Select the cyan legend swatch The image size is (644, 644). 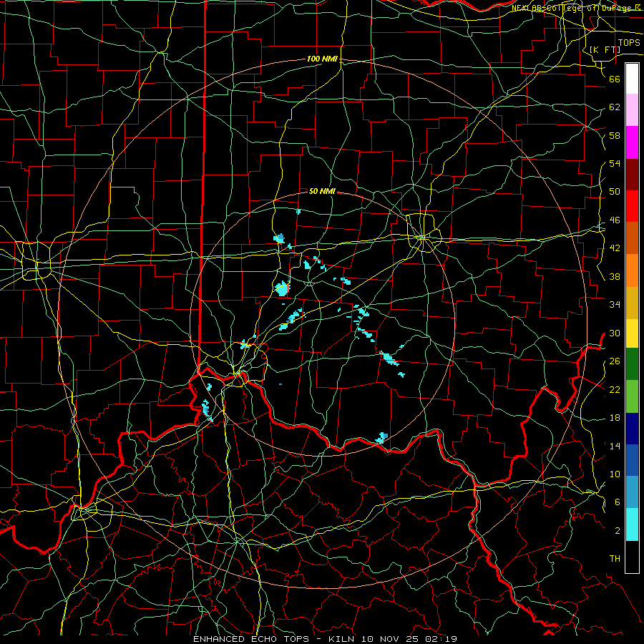[x=632, y=525]
